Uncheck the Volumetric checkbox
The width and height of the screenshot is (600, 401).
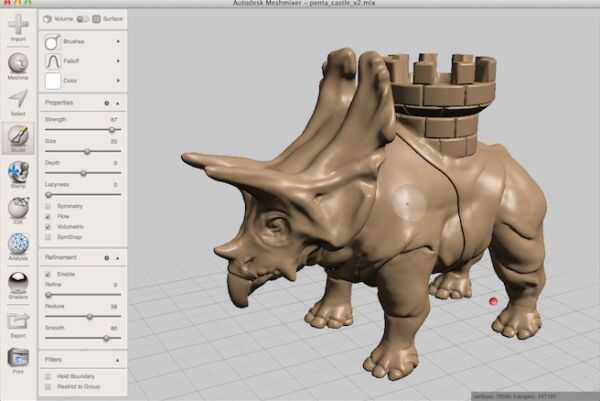pos(48,227)
